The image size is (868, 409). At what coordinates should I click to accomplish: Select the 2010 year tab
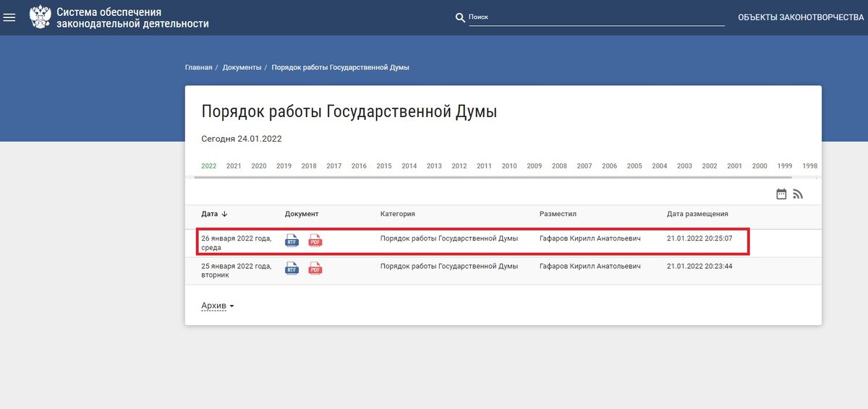[509, 165]
